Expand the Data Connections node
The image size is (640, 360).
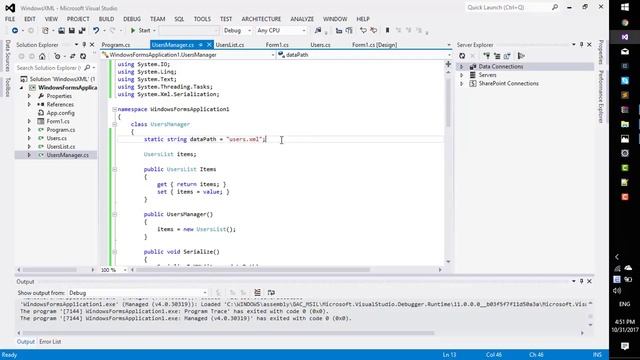point(462,67)
